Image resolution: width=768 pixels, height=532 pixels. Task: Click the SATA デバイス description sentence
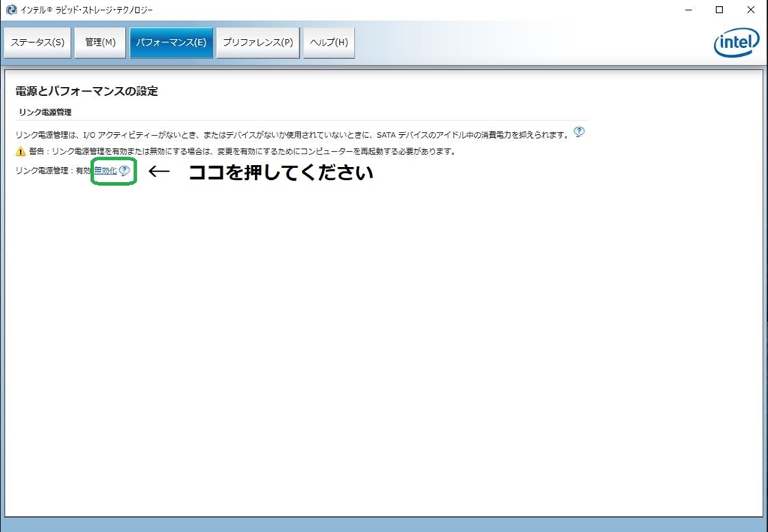292,135
